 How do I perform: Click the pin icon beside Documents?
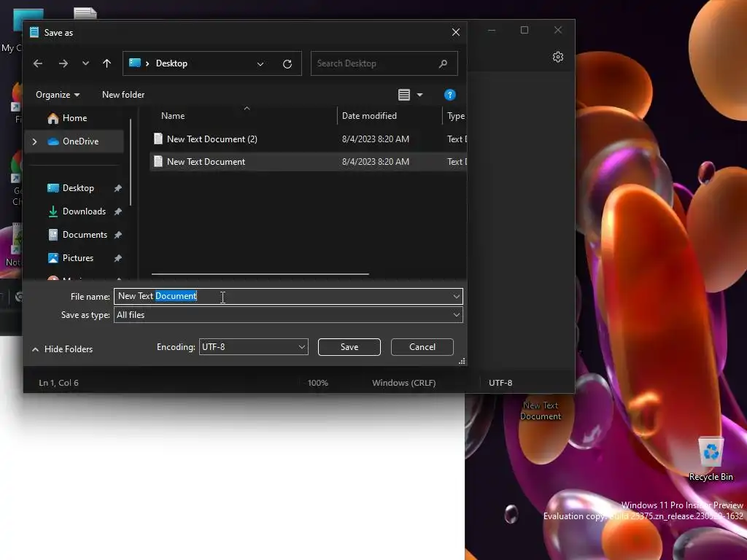click(117, 235)
